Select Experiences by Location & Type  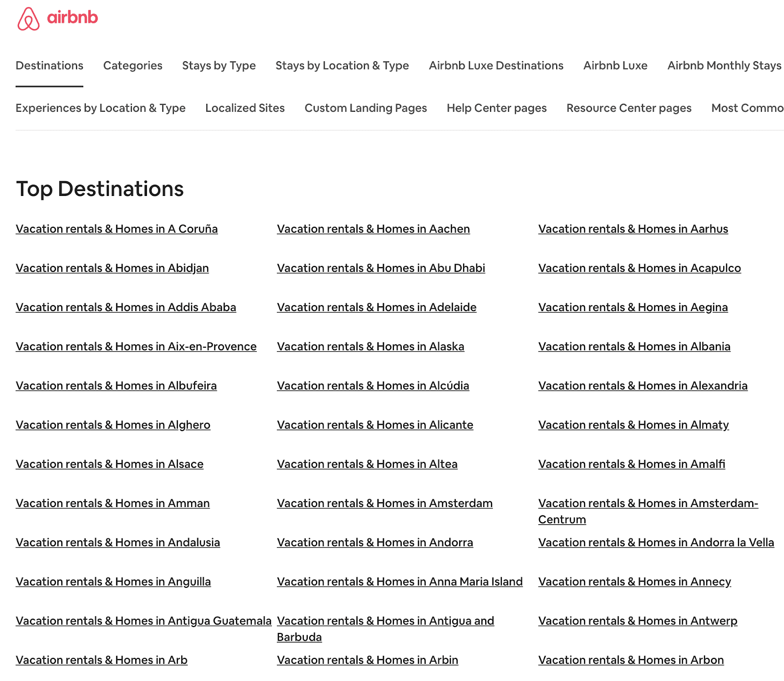tap(100, 108)
